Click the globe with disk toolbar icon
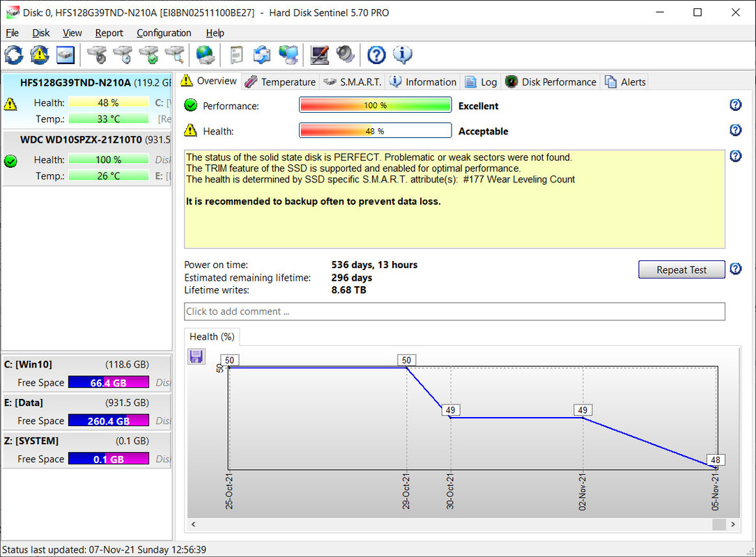The height and width of the screenshot is (557, 756). (x=206, y=55)
